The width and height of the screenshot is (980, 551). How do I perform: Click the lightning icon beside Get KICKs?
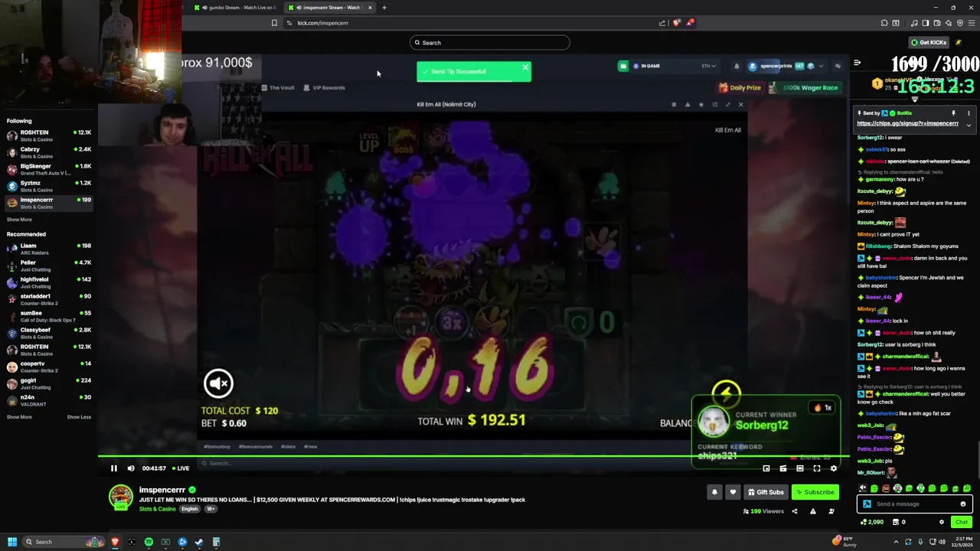pos(960,42)
